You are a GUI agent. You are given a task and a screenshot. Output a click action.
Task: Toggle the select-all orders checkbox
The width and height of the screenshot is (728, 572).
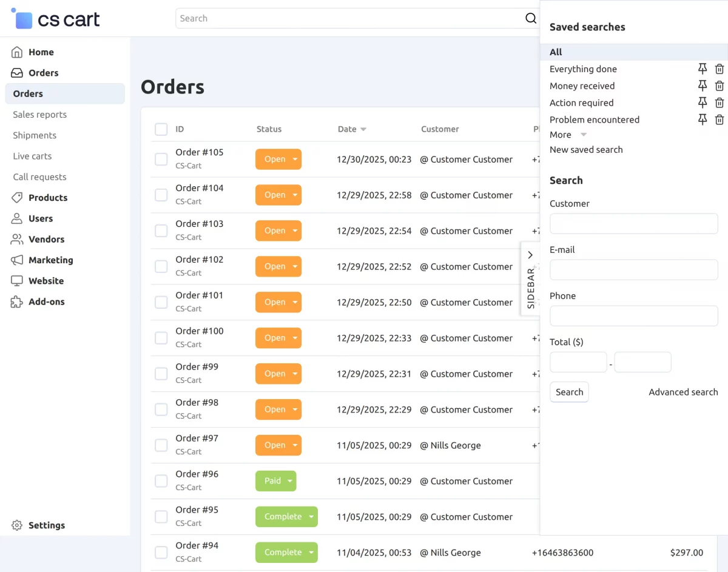click(x=161, y=129)
